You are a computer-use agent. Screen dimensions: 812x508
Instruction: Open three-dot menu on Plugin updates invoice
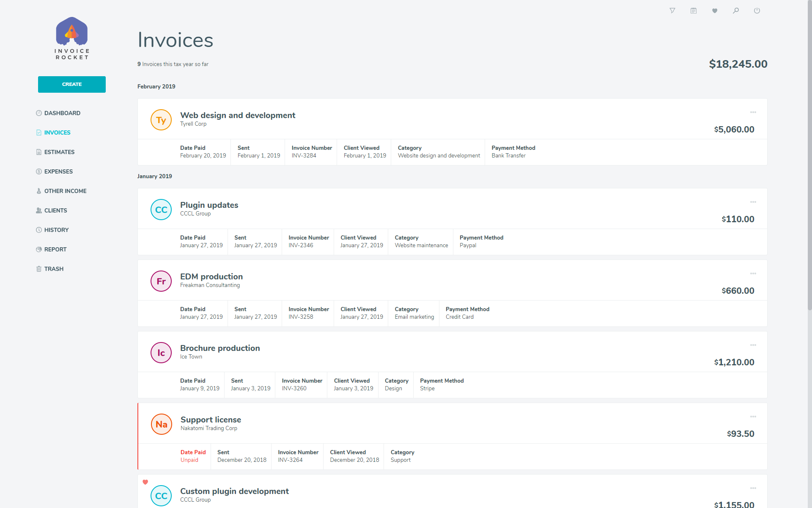(753, 202)
